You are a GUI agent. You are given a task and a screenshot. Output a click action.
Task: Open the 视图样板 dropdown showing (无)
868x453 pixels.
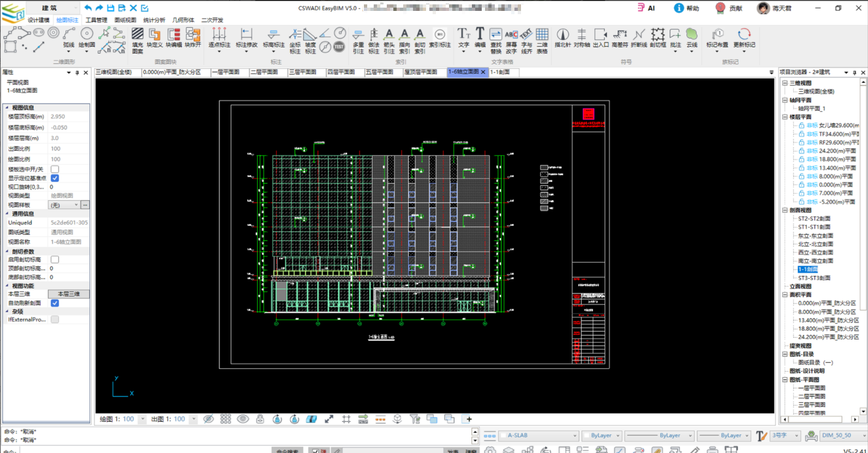[x=64, y=205]
